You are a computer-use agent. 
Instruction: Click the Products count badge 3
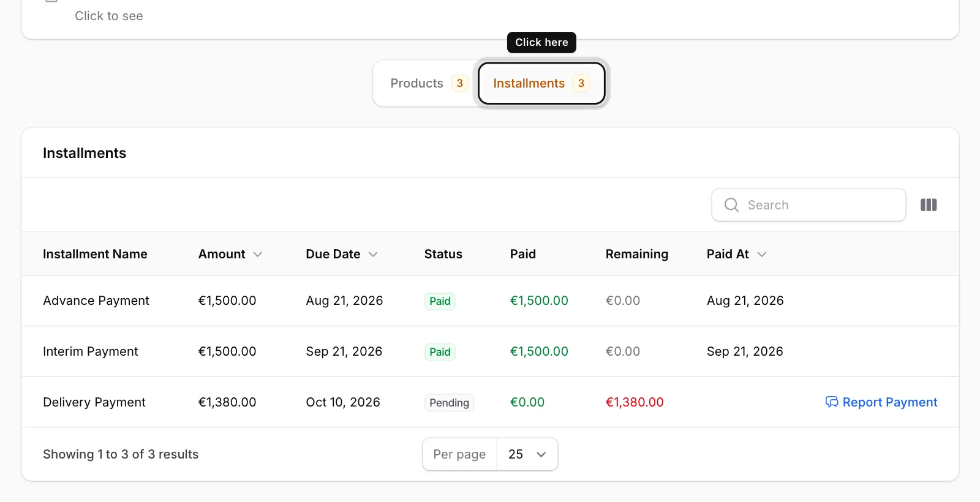(459, 83)
